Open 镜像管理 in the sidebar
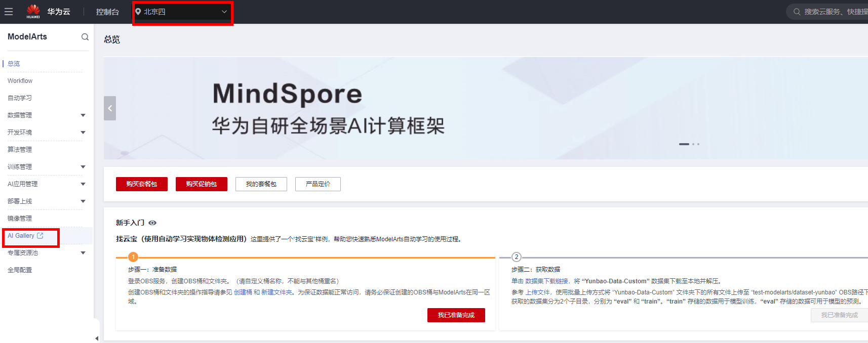Image resolution: width=868 pixels, height=343 pixels. pyautogui.click(x=20, y=219)
